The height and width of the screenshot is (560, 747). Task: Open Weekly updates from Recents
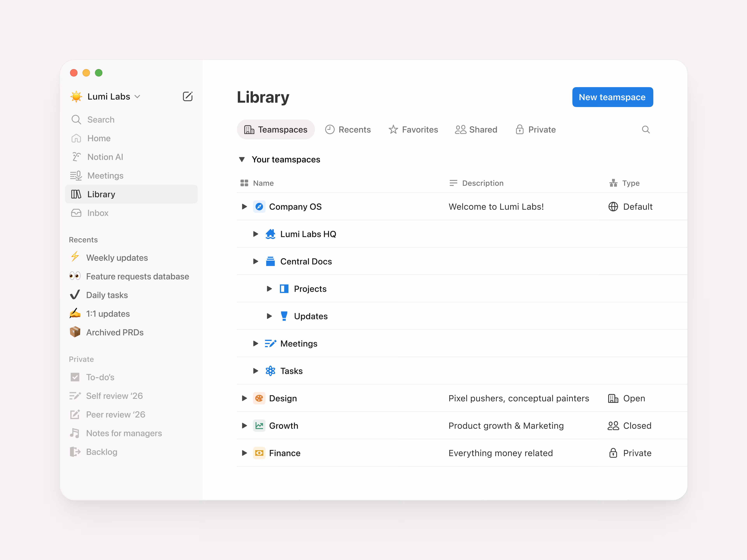click(x=117, y=258)
